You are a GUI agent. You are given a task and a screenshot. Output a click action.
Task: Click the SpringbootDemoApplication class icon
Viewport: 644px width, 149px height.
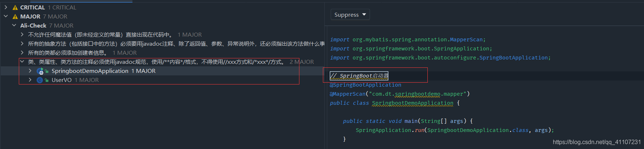(40, 71)
